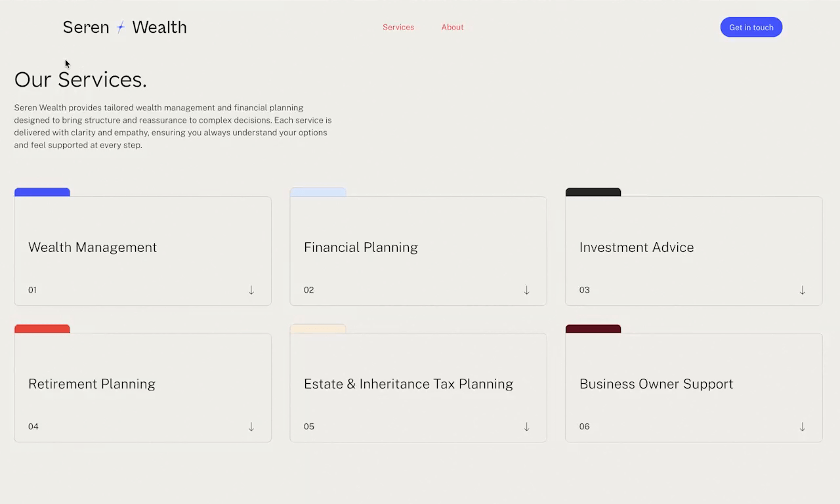Click the blue star icon in Seren Wealth logo
Image resolution: width=840 pixels, height=504 pixels.
pos(121,27)
